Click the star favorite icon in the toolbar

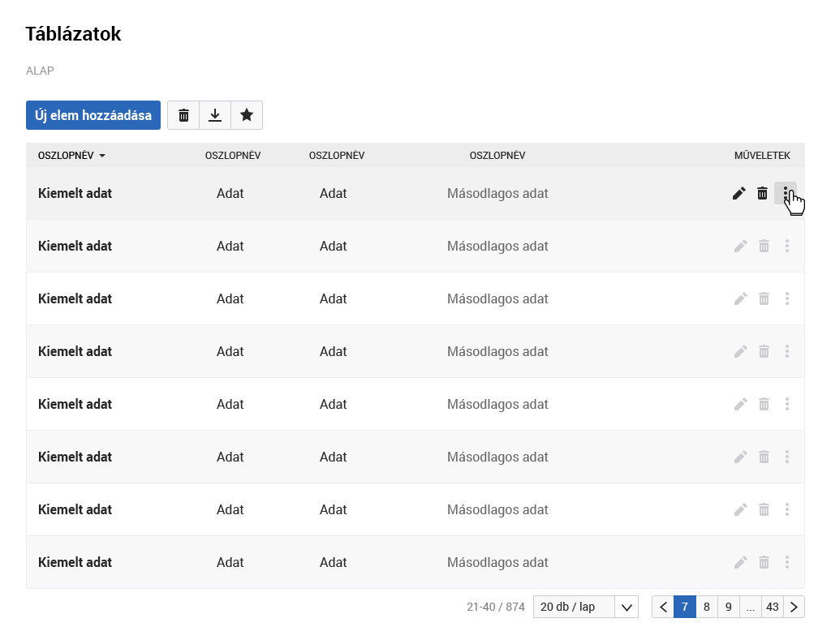247,115
